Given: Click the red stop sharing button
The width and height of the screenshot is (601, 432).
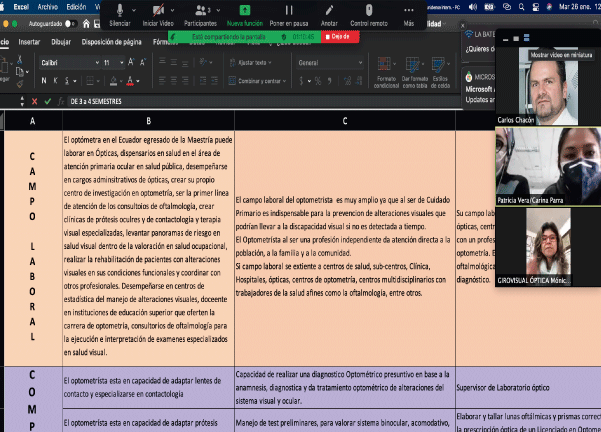Looking at the screenshot, I should coord(340,37).
